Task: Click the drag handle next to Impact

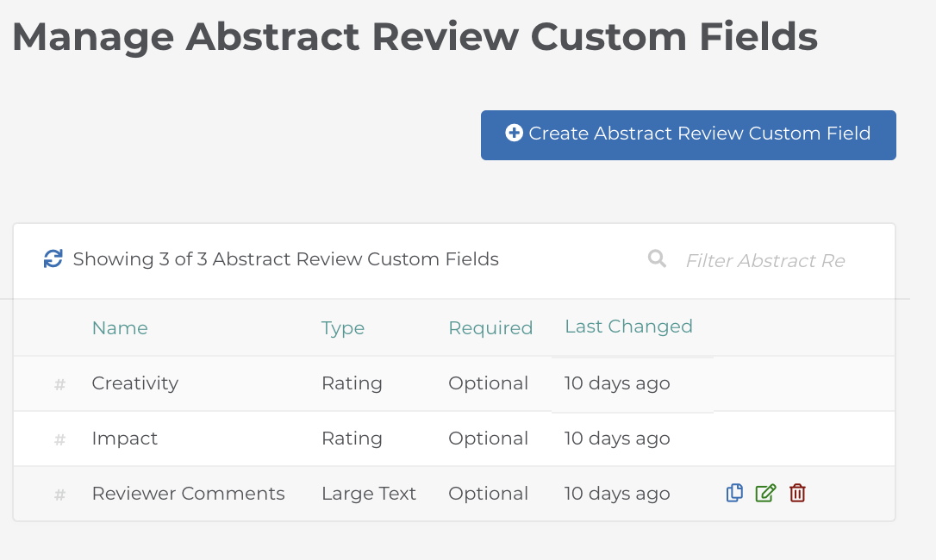Action: pos(59,440)
